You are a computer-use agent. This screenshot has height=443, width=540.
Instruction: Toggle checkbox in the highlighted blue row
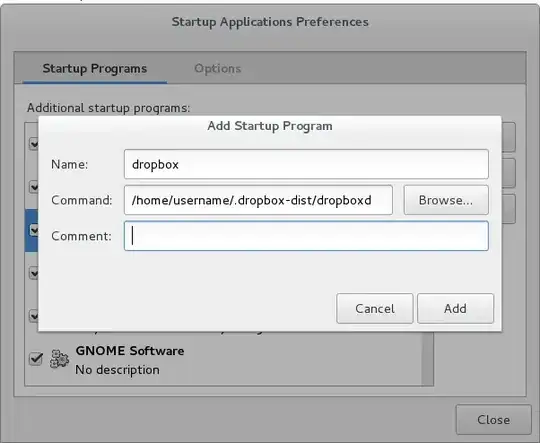34,230
